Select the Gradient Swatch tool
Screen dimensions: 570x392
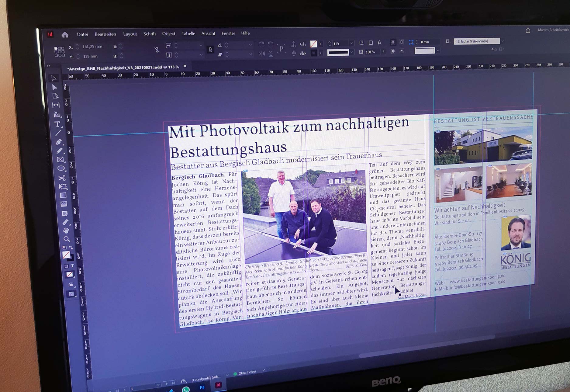click(x=63, y=195)
